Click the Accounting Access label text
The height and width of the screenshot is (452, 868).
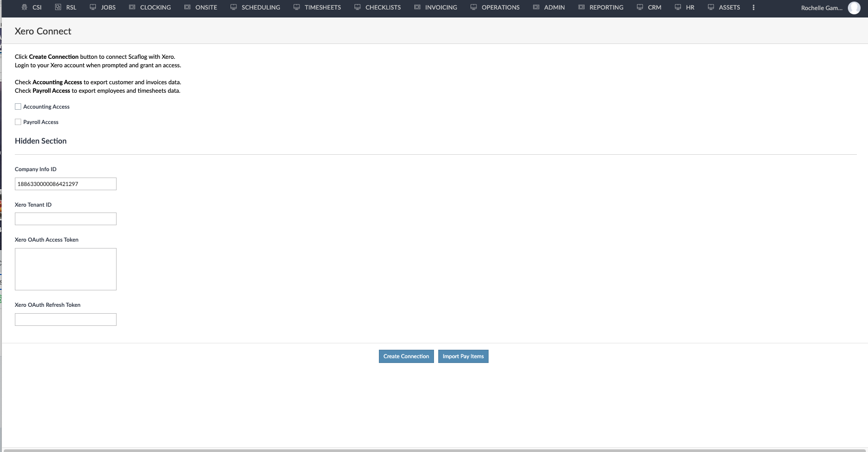point(47,107)
